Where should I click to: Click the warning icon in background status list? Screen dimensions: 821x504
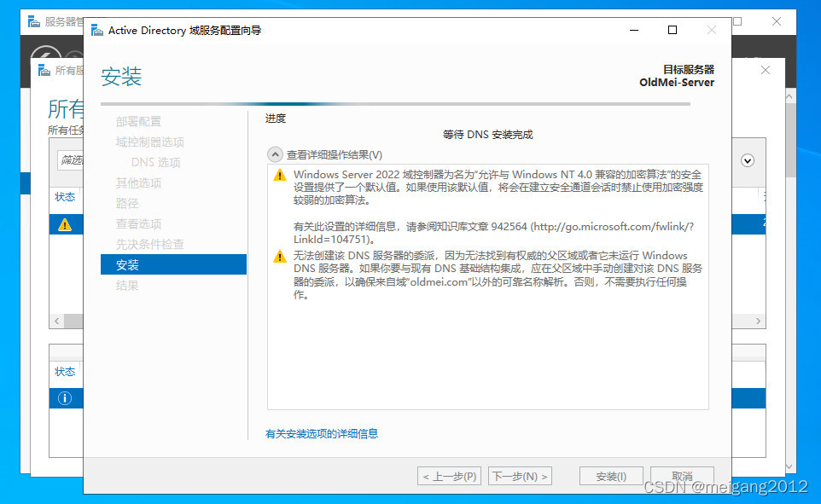click(x=65, y=225)
